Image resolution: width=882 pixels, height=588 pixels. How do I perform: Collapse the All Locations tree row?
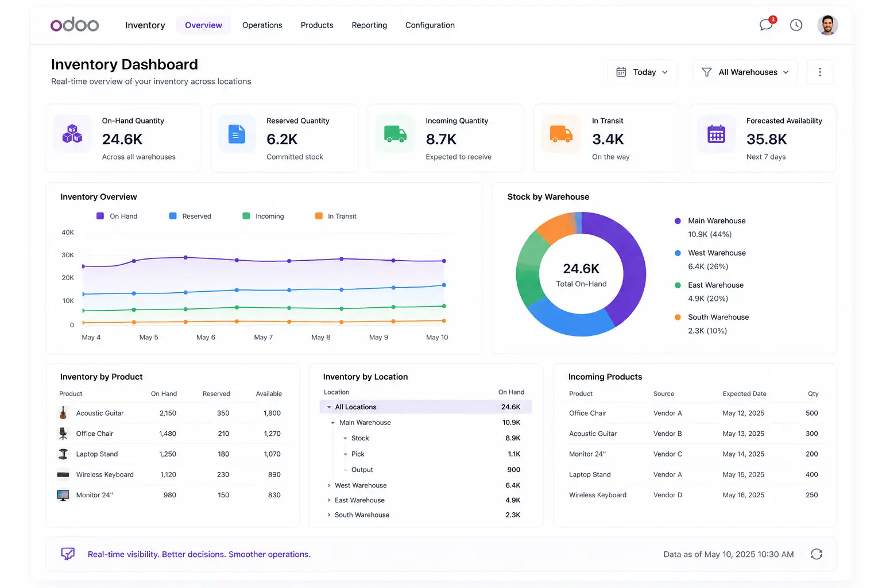pos(329,407)
